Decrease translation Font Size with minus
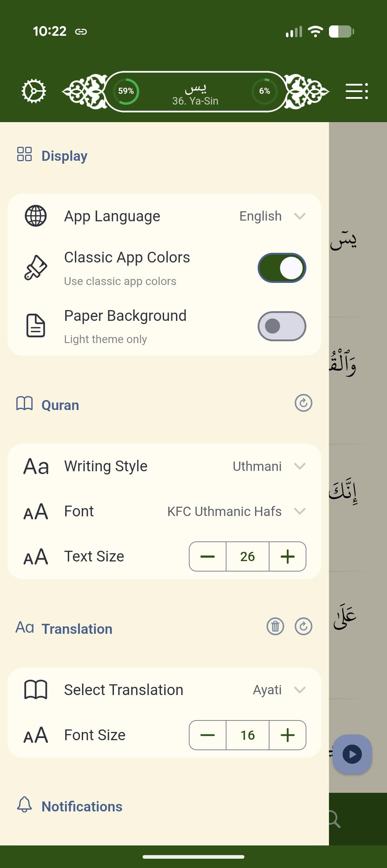Viewport: 387px width, 868px height. [x=207, y=735]
